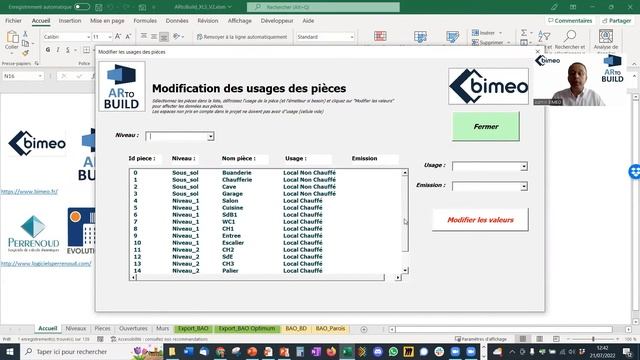Click the list box vertical scrollbar
The image size is (640, 360).
click(405, 221)
